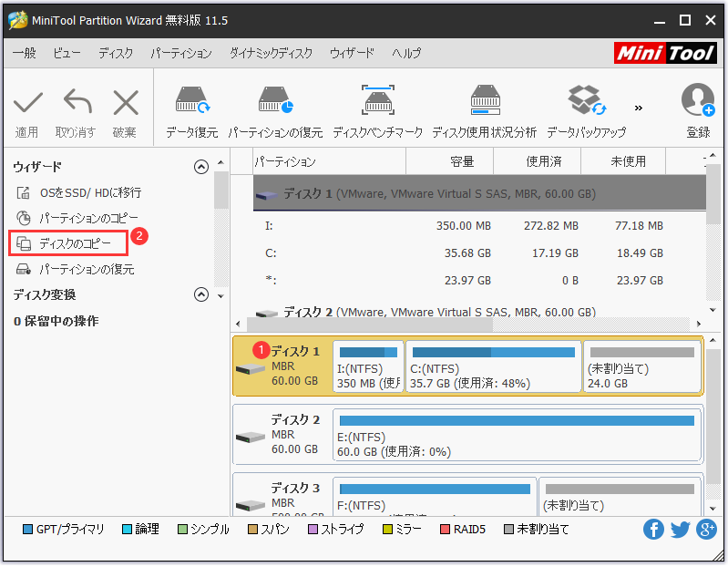Open the Facebook share icon
The width and height of the screenshot is (728, 567).
[x=653, y=529]
